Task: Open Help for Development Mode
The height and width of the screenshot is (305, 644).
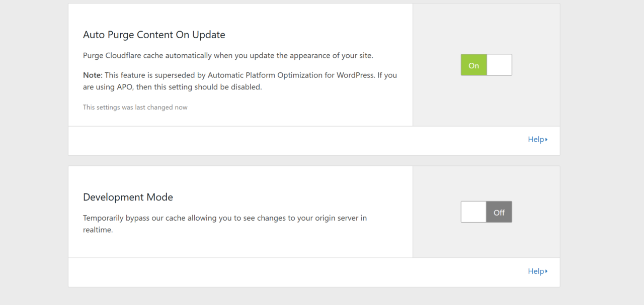Action: click(536, 271)
